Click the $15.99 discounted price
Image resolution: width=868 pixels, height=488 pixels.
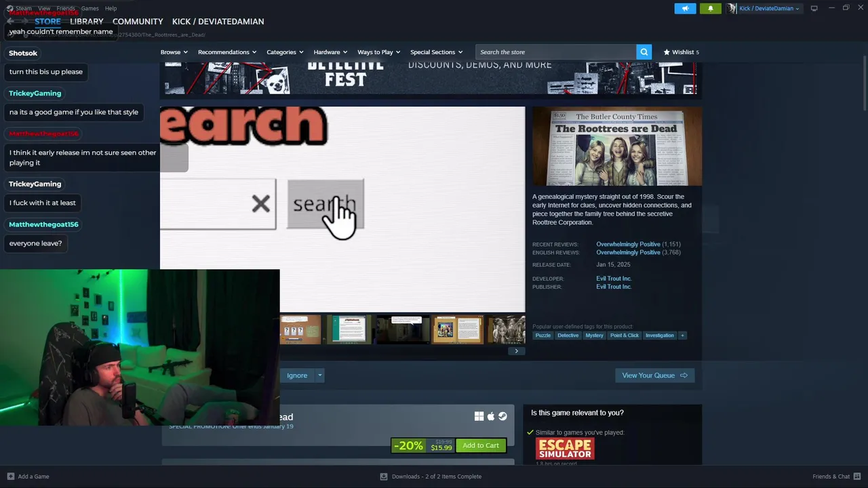[441, 448]
